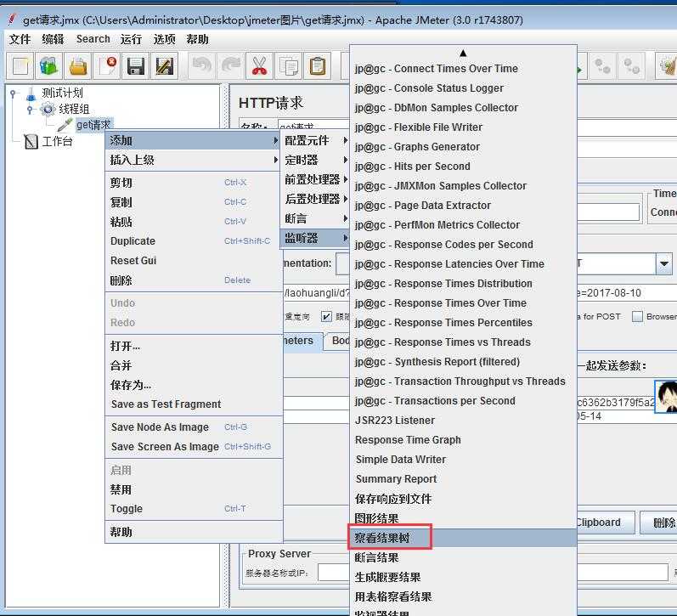Click the 删除 button at bottom right
This screenshot has width=677, height=616.
coord(659,523)
